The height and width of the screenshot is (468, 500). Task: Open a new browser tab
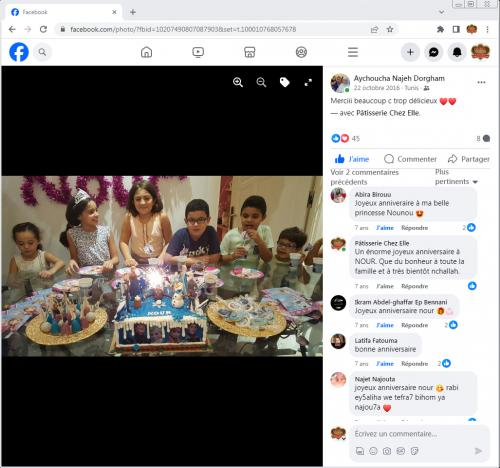tap(133, 12)
